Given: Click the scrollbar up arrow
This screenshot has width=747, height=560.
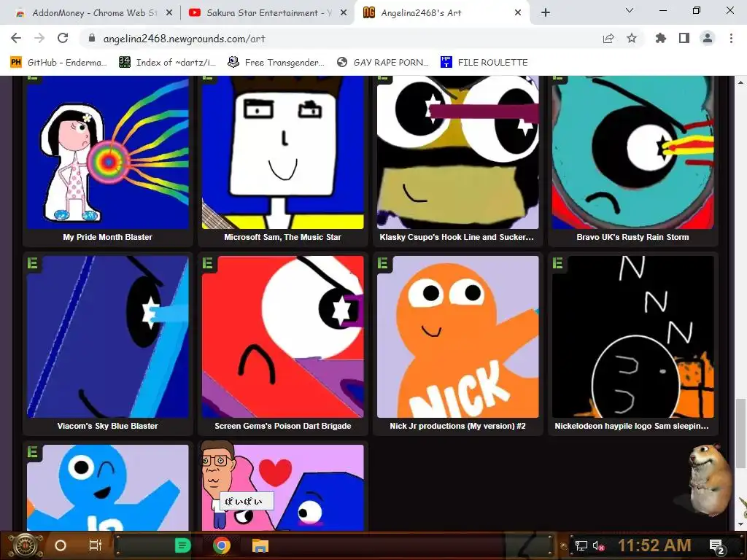Looking at the screenshot, I should (x=740, y=82).
